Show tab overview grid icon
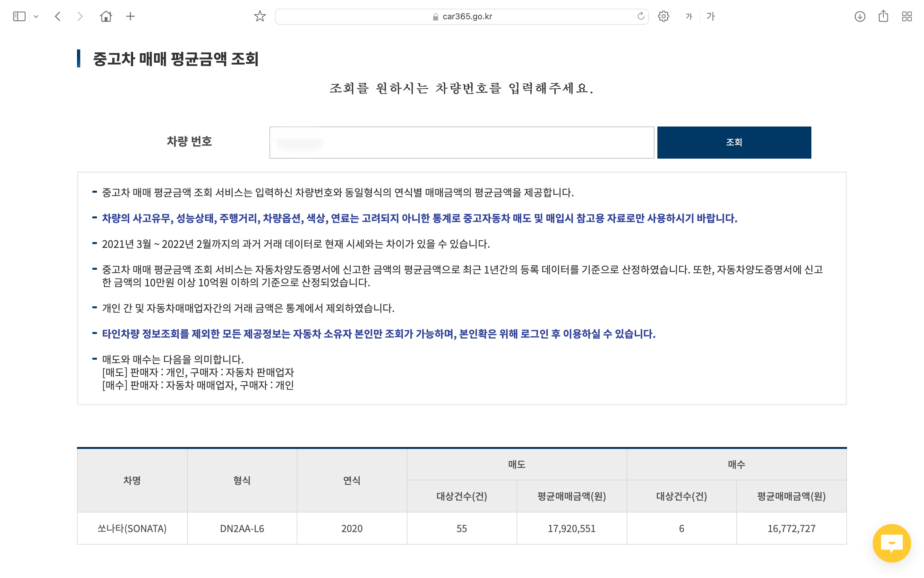This screenshot has height=578, width=924. point(907,16)
